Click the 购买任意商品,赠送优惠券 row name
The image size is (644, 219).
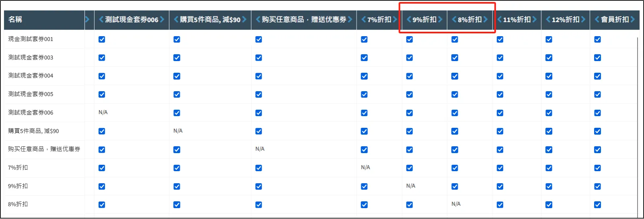pos(44,149)
